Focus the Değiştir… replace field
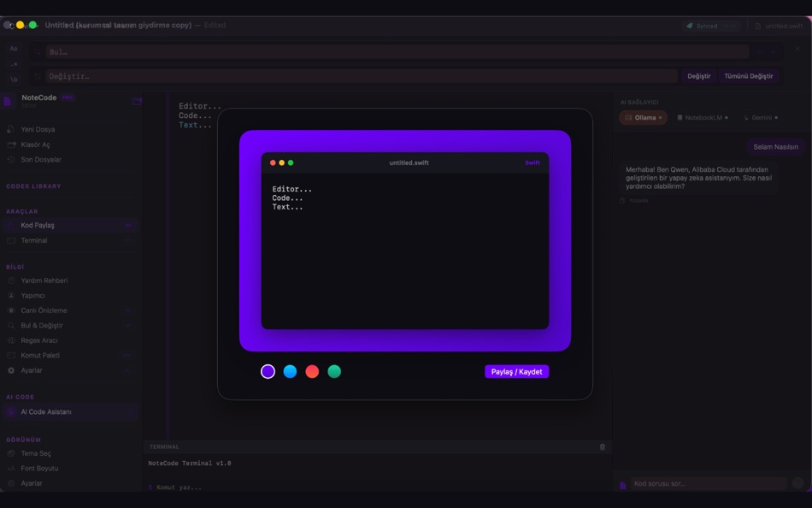Viewport: 812px width, 508px height. coord(362,76)
